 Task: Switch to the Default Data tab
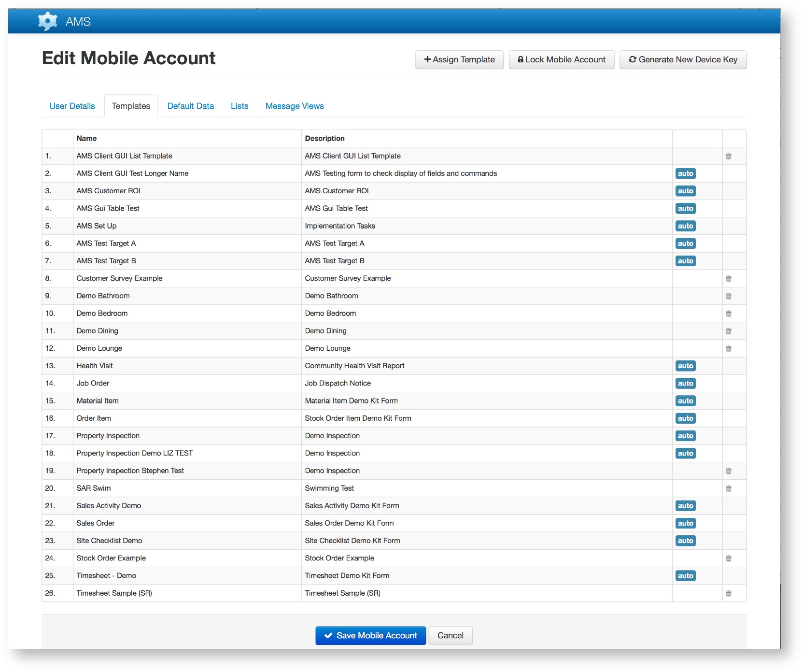(190, 106)
